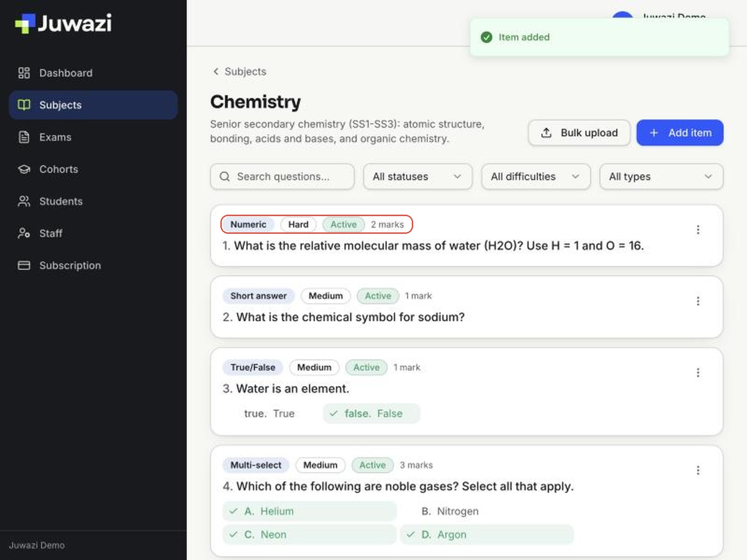
Task: Open the Students section
Action: (x=93, y=201)
